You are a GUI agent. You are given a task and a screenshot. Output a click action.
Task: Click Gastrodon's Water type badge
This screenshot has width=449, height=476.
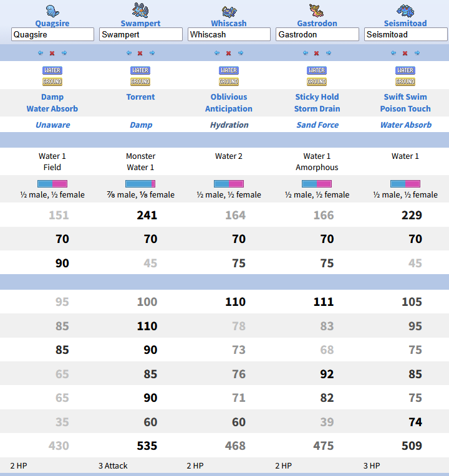point(317,70)
